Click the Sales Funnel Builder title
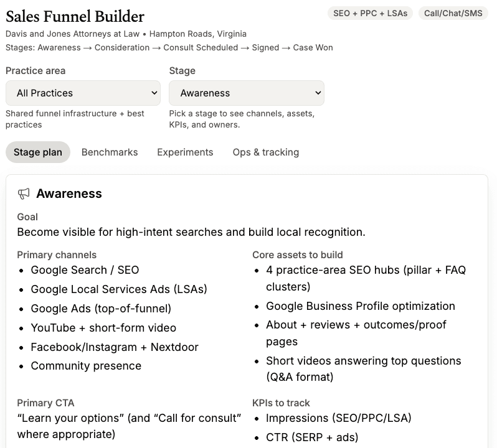Screen dimensions: 497x448 [x=75, y=16]
